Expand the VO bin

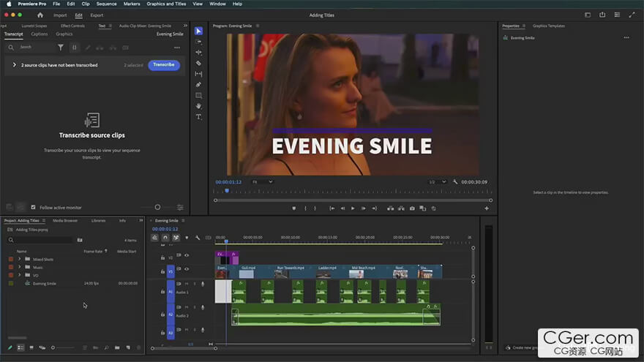(19, 275)
